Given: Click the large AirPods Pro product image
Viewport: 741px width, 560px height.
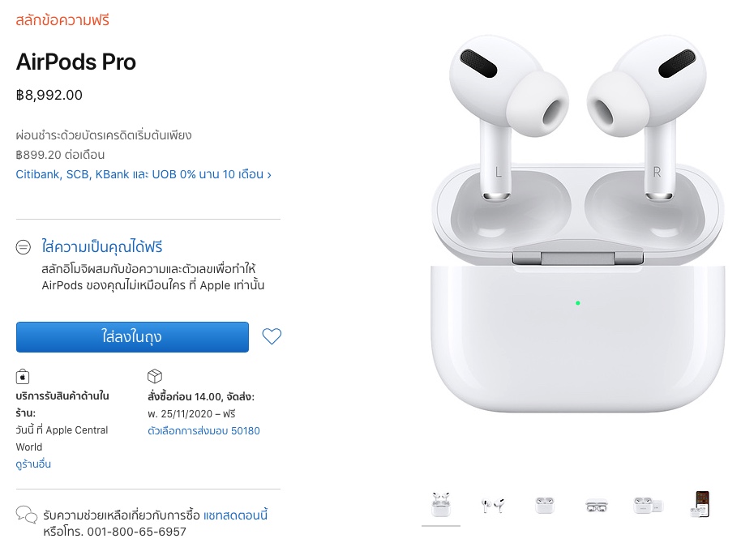Looking at the screenshot, I should [x=577, y=224].
